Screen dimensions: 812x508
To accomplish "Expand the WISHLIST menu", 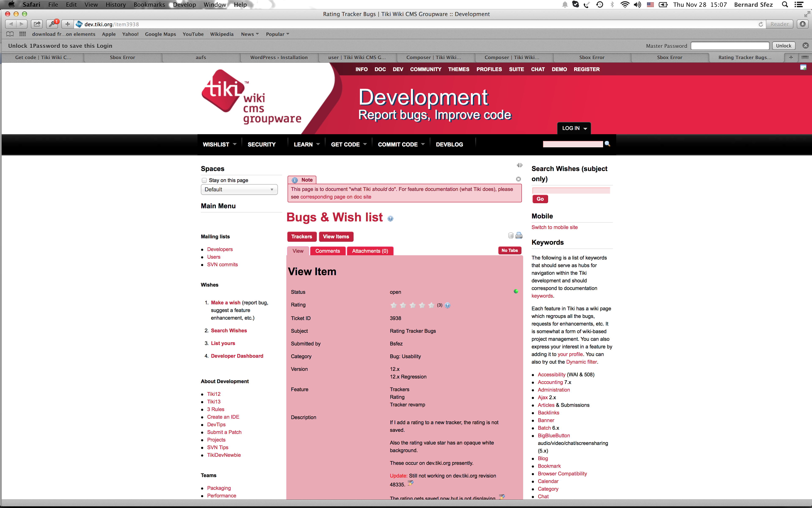I will (x=219, y=145).
